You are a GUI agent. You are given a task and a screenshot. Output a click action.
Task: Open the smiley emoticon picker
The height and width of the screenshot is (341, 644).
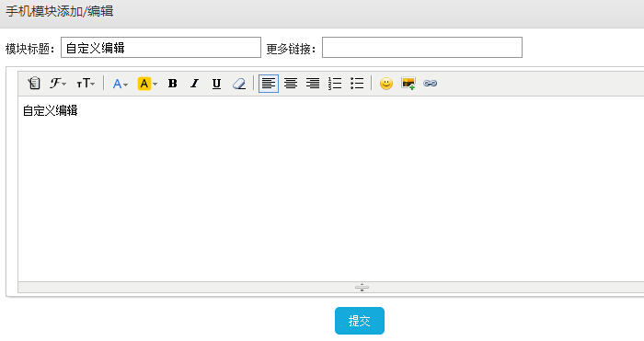coord(386,84)
